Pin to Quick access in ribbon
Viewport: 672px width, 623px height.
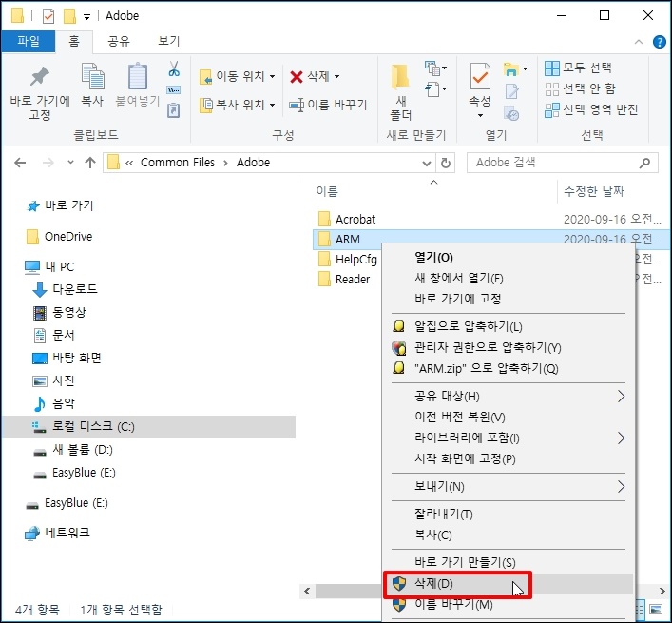pyautogui.click(x=39, y=92)
